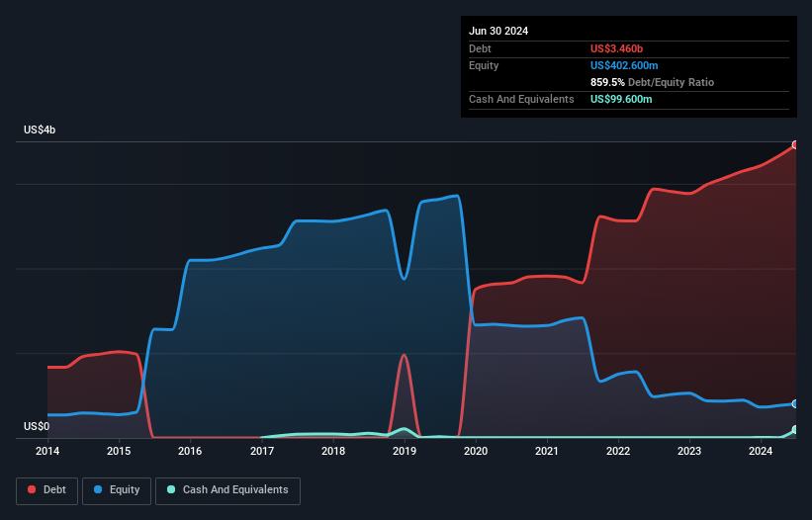
Task: Click the US$402.600m equity value
Action: tap(624, 65)
